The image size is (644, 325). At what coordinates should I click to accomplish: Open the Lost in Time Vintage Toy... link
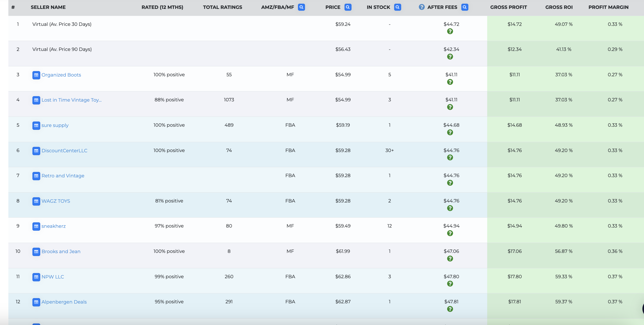tap(72, 100)
